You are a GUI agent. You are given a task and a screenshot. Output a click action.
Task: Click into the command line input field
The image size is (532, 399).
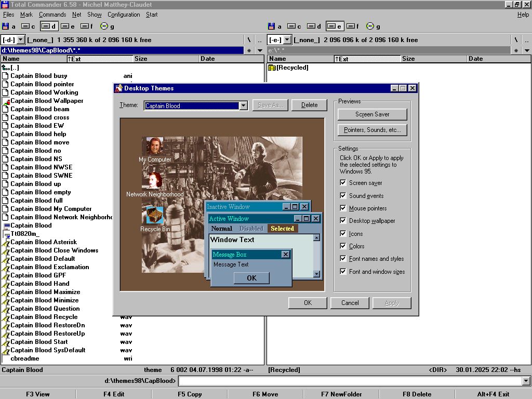[x=349, y=381]
